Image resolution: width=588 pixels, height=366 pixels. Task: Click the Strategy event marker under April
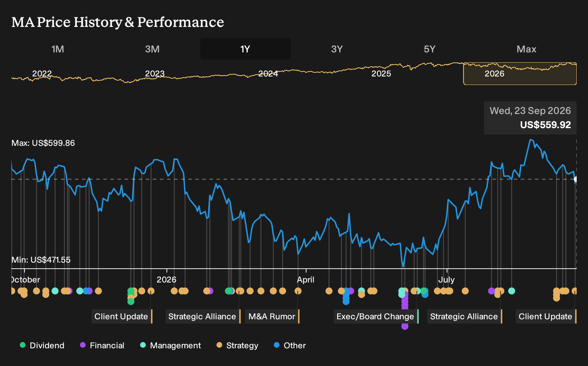click(298, 291)
